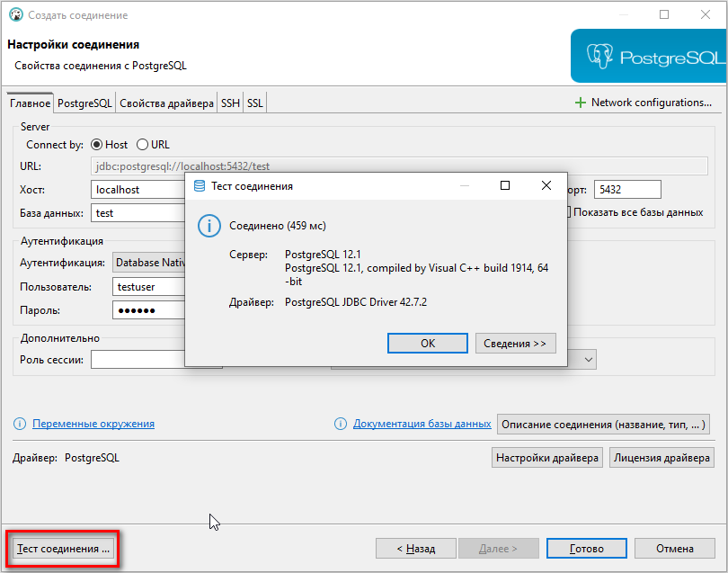Screen dimensions: 728x573
Task: Click the DBeaver icon in the title bar
Action: [16, 15]
